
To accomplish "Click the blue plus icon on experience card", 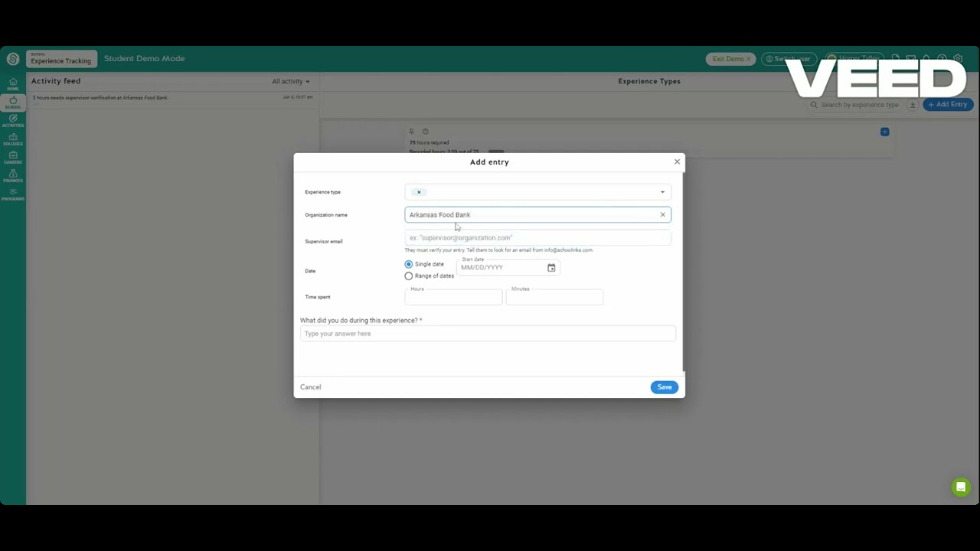I will click(884, 132).
